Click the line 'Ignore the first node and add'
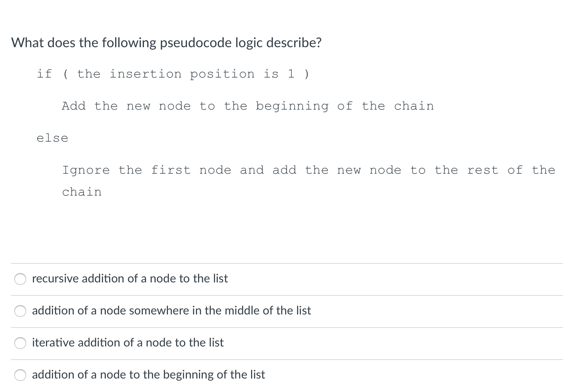Viewport: 573px width, 392px height. (308, 170)
